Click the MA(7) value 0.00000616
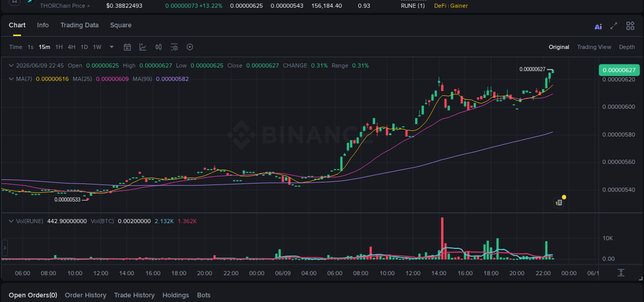Screen dimensions: 644x302 point(52,79)
